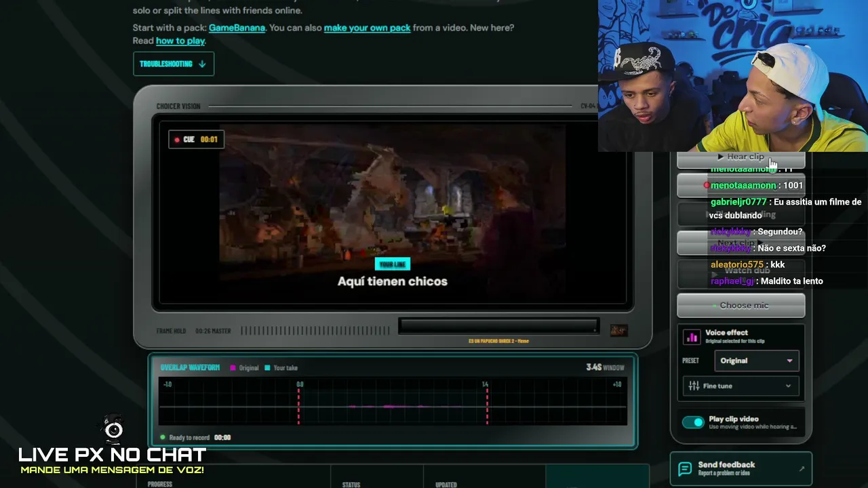
Task: Click the pink Original legend swatch
Action: click(x=233, y=368)
